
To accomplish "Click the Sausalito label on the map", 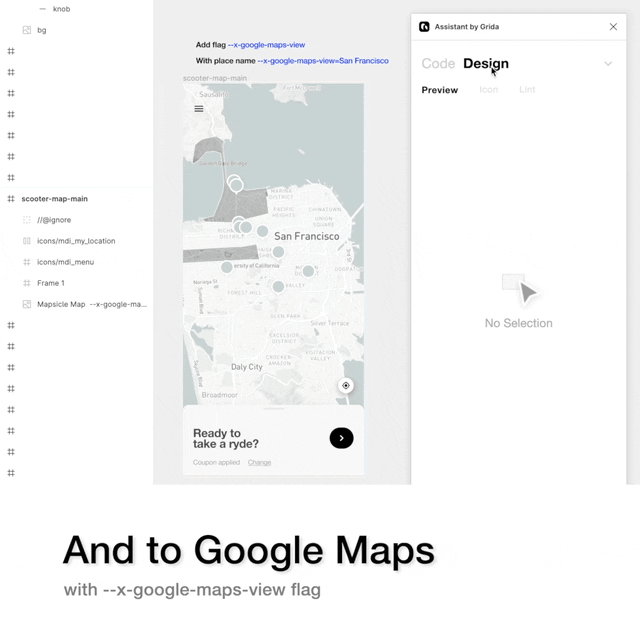I will point(214,94).
